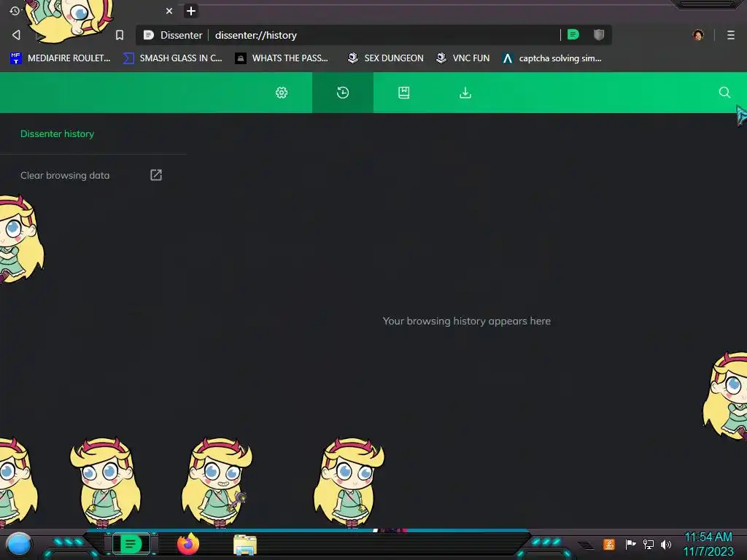Click the Start orb button
The width and height of the screenshot is (747, 560).
click(19, 545)
